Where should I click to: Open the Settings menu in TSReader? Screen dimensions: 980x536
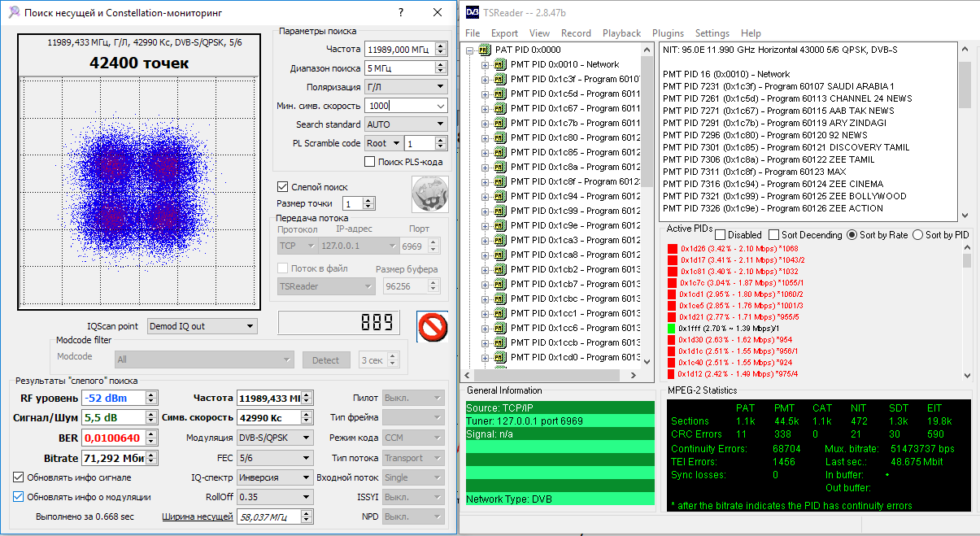712,33
